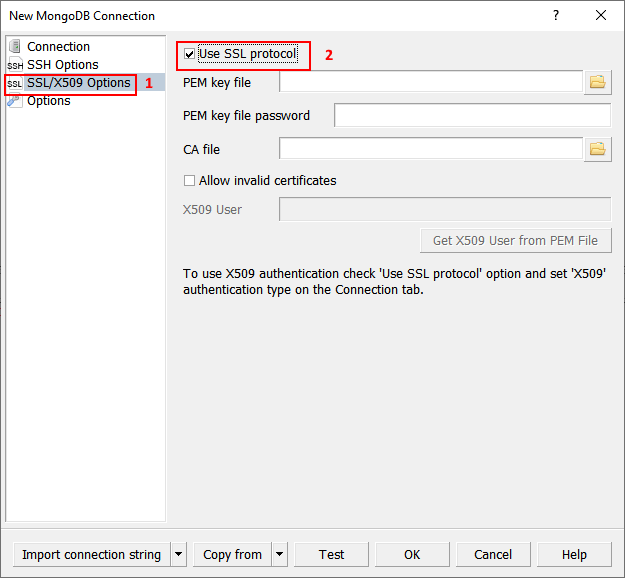The image size is (625, 578).
Task: Click the 'PEM key file password' label
Action: pyautogui.click(x=246, y=116)
